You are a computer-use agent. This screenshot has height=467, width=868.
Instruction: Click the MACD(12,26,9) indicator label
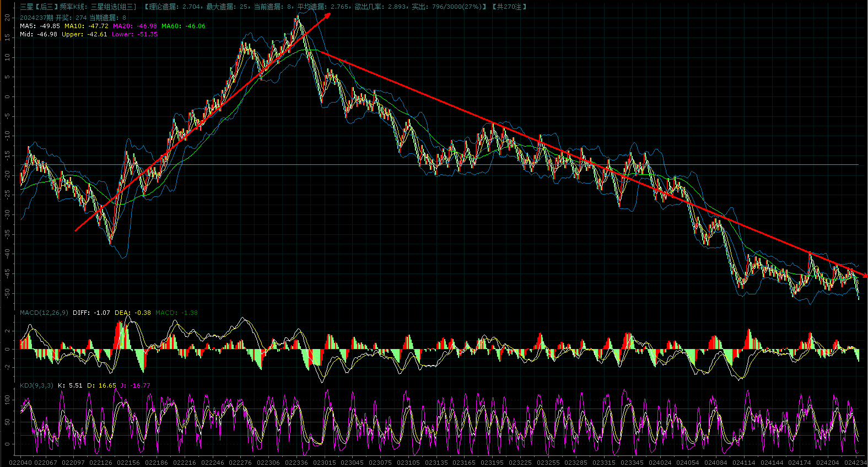[44, 313]
